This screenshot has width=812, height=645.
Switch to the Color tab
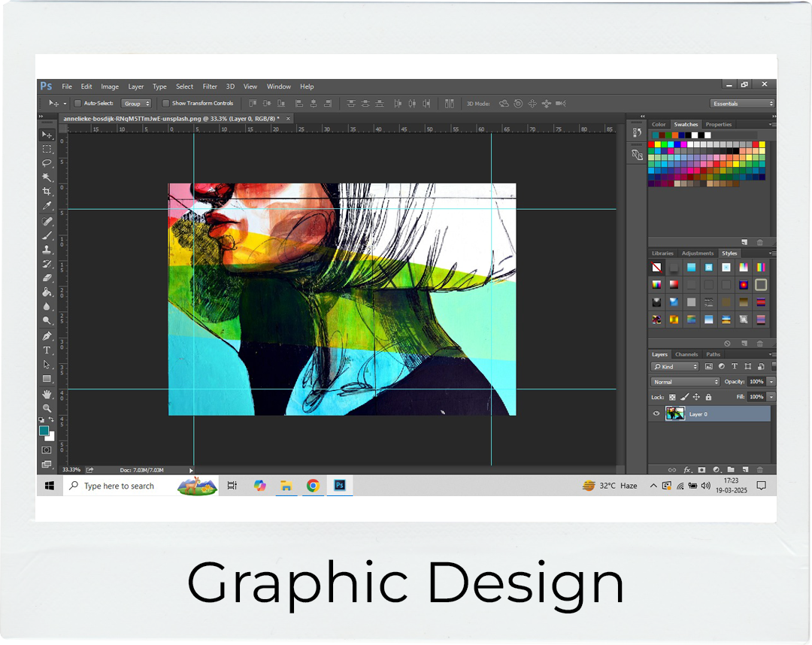(659, 124)
